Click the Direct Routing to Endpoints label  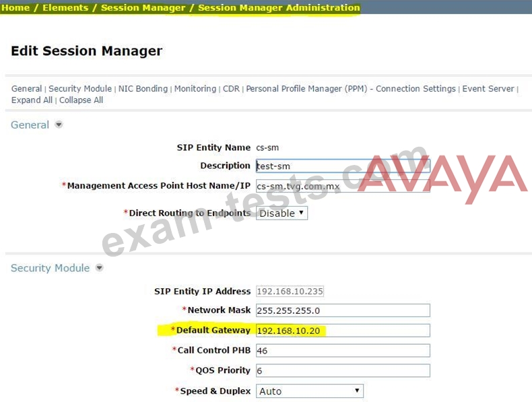coord(190,213)
